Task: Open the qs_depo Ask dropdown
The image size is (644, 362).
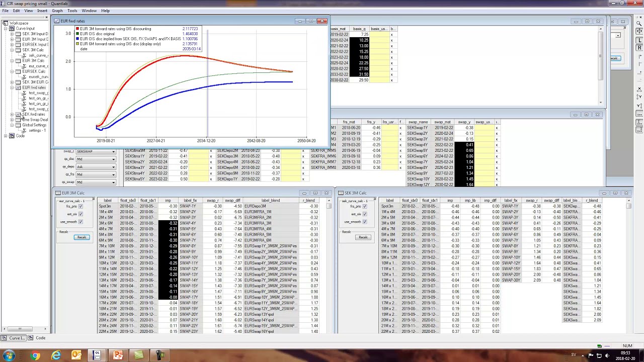Action: click(96, 167)
